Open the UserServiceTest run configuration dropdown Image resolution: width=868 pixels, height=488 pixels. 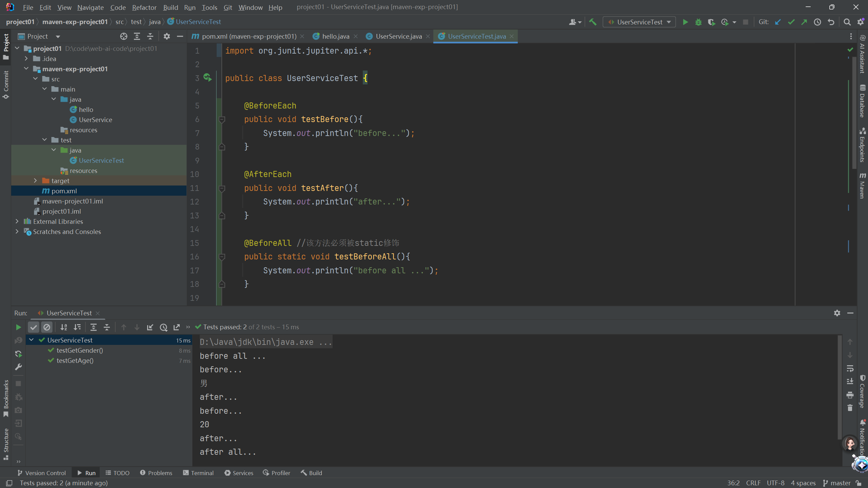pyautogui.click(x=639, y=22)
